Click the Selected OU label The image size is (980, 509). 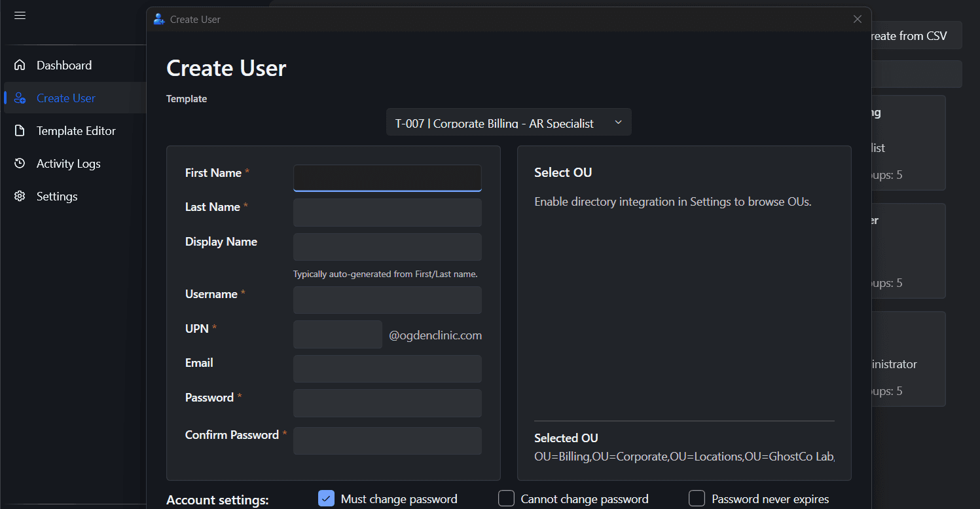(566, 438)
